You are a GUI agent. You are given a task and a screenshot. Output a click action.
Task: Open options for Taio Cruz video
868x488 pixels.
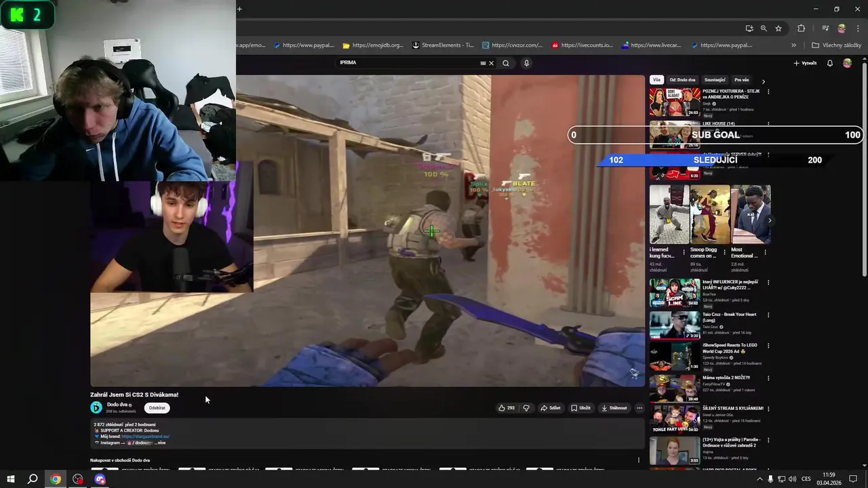coord(768,314)
